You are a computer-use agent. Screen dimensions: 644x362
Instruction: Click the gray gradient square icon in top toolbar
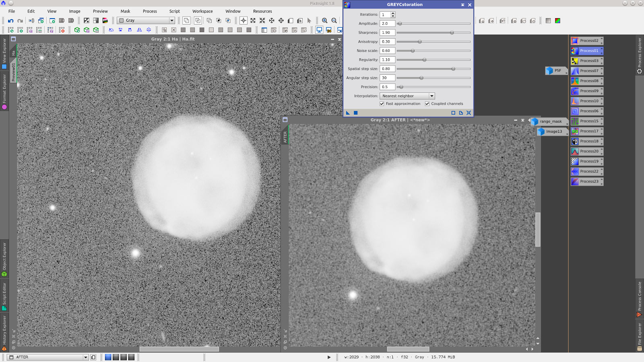[548, 21]
